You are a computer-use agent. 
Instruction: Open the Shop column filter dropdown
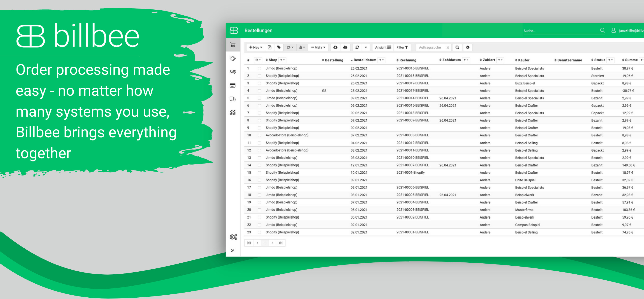pos(282,60)
